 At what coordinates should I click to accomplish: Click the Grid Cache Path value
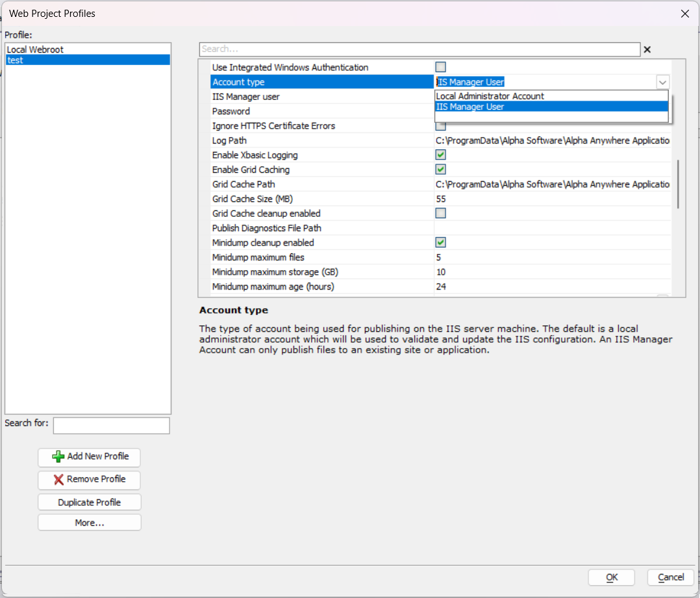pyautogui.click(x=552, y=184)
